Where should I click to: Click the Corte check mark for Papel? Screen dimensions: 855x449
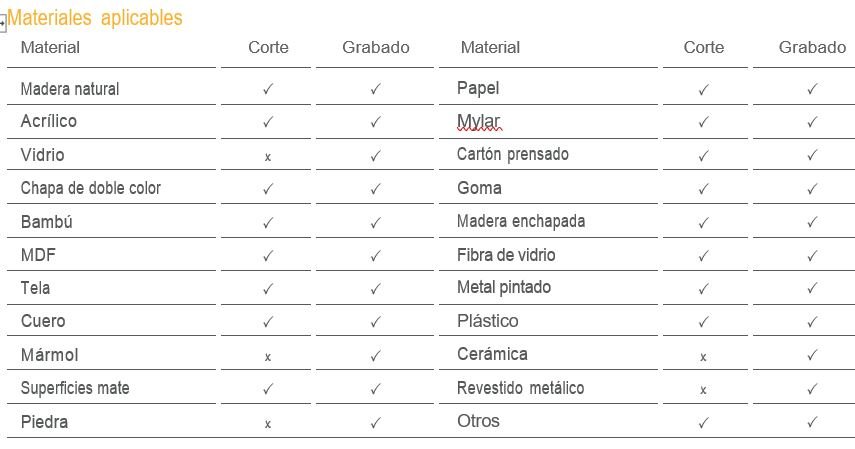(704, 89)
